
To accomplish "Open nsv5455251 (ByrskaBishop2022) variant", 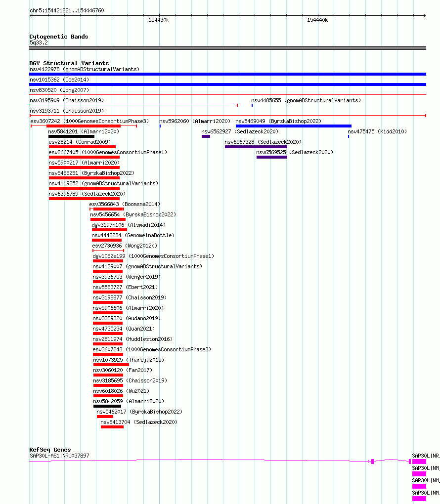I will click(x=91, y=173).
